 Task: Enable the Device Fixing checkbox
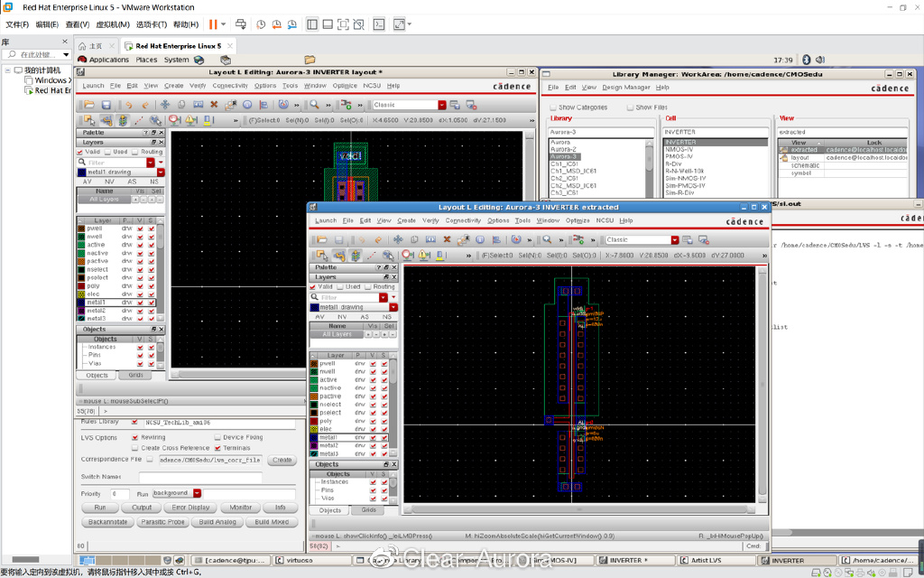(x=217, y=437)
